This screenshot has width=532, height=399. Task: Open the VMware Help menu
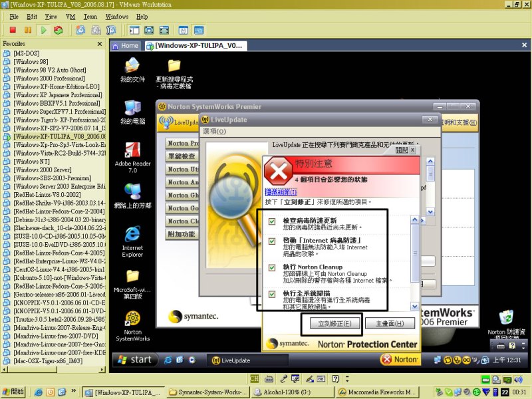142,16
